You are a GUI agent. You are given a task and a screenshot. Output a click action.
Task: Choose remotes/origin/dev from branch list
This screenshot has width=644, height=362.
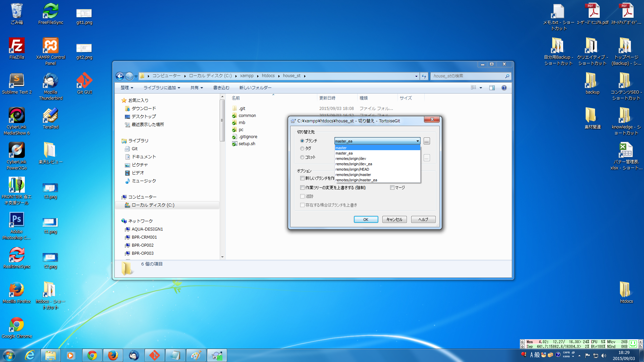coord(351,159)
